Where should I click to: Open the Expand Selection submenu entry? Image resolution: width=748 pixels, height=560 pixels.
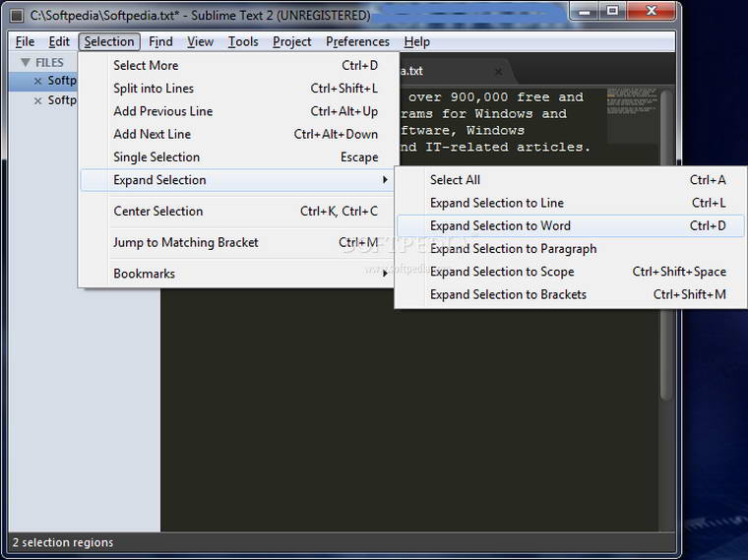pos(238,180)
